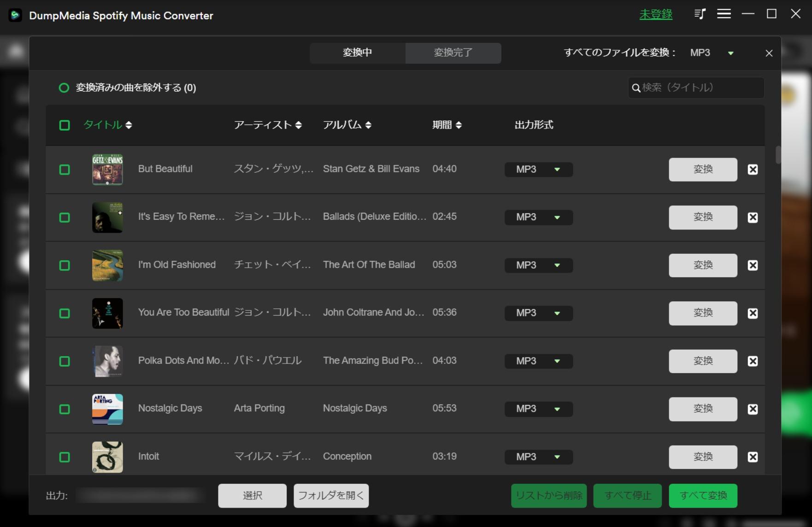Close the conversion panel with X icon

click(x=769, y=53)
